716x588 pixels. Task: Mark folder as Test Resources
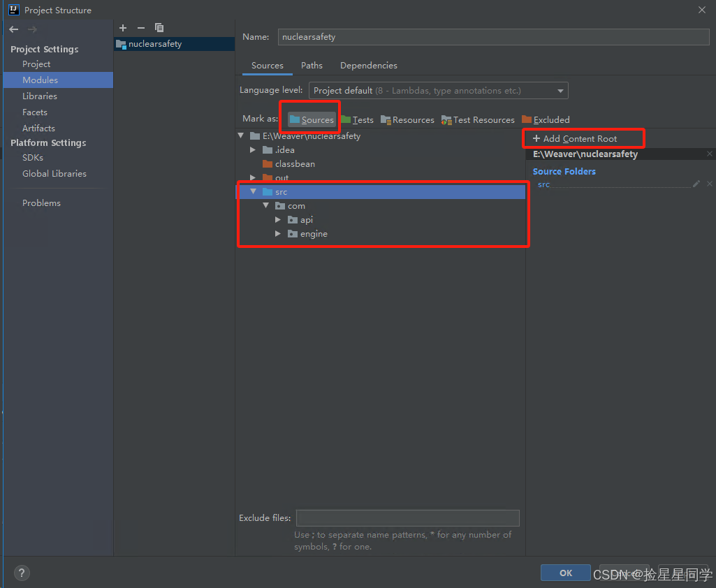(x=478, y=119)
